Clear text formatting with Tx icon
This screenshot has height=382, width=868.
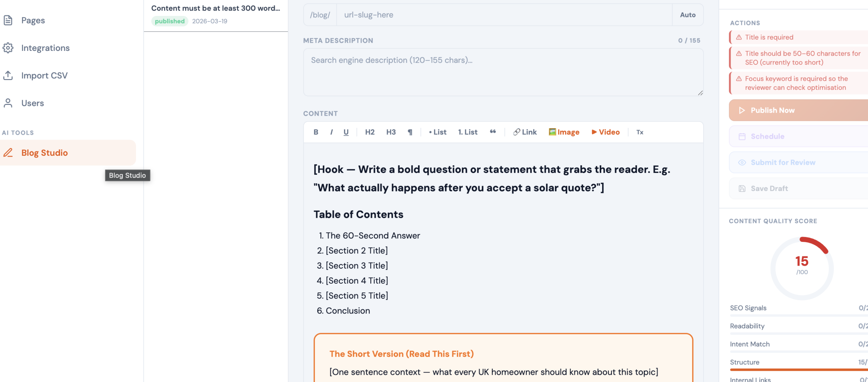click(x=639, y=132)
